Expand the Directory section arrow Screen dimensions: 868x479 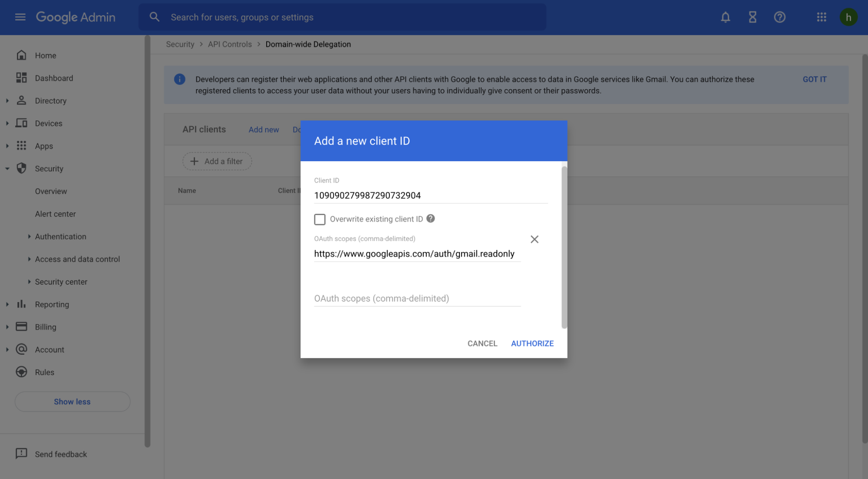click(x=7, y=100)
